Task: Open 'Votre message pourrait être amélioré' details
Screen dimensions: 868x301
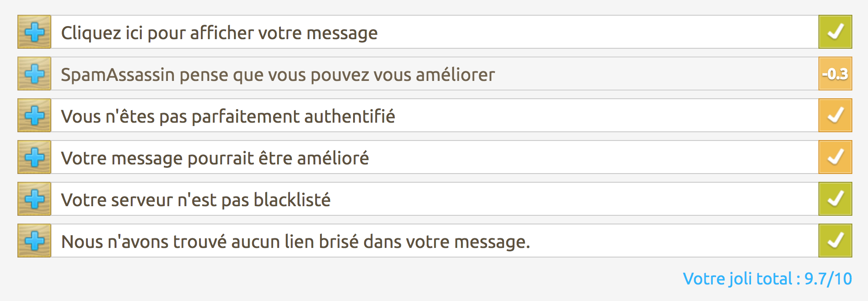Action: (215, 158)
